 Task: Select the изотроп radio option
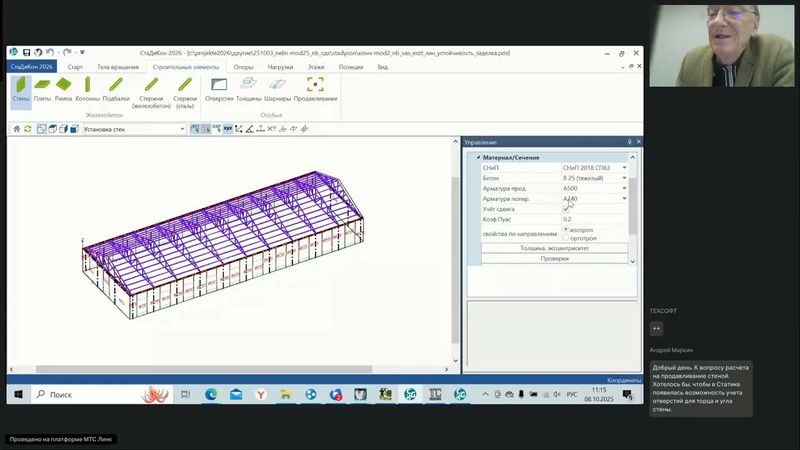tap(566, 229)
